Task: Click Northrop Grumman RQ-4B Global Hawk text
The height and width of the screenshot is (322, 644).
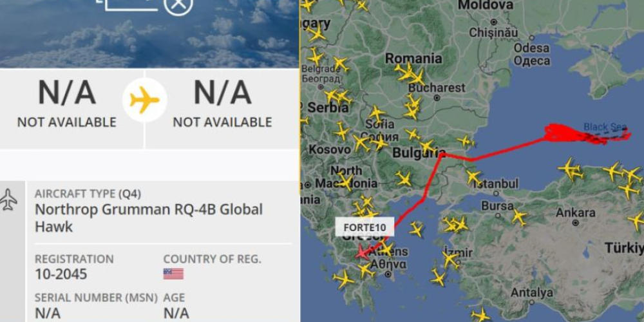Action: [x=148, y=218]
